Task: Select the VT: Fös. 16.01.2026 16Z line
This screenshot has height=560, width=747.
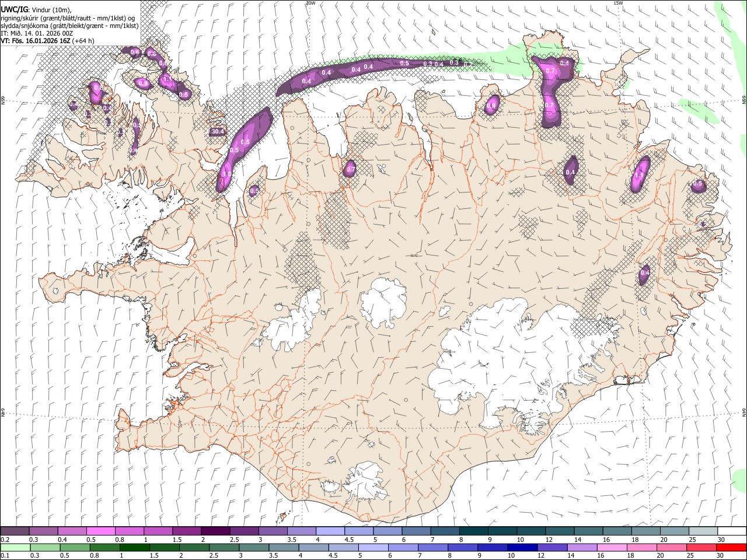Action: (47, 41)
